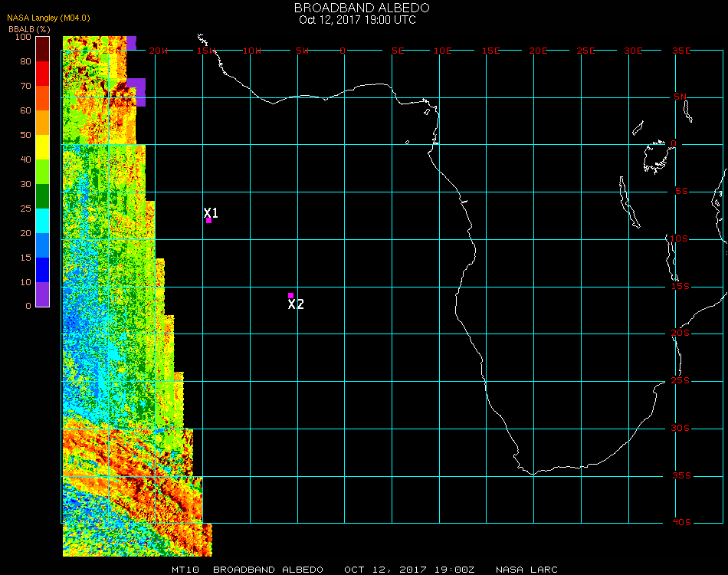Click the "25S" latitude label
This screenshot has width=728, height=575.
pos(680,381)
